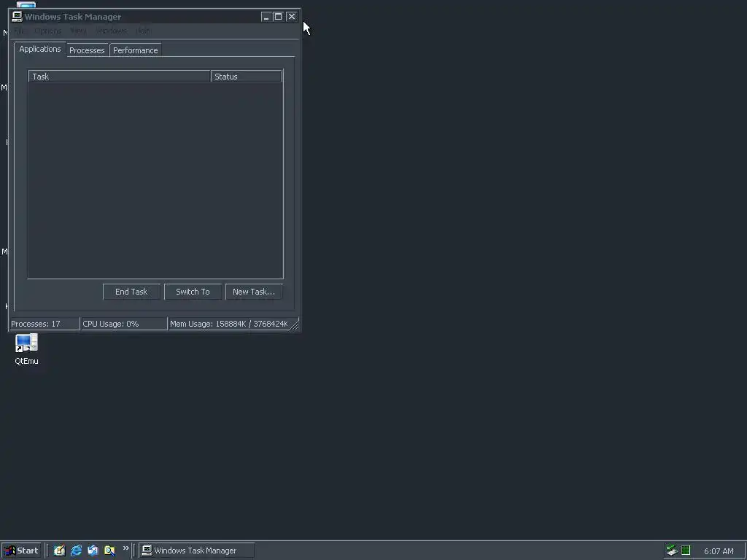747x560 pixels.
Task: Click the Switch To button
Action: [x=193, y=292]
